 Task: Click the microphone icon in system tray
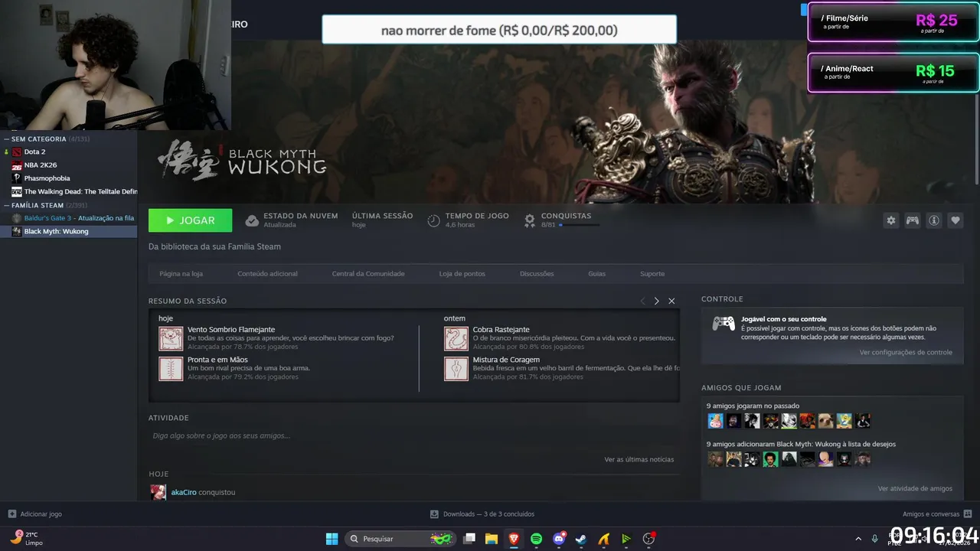click(x=875, y=539)
